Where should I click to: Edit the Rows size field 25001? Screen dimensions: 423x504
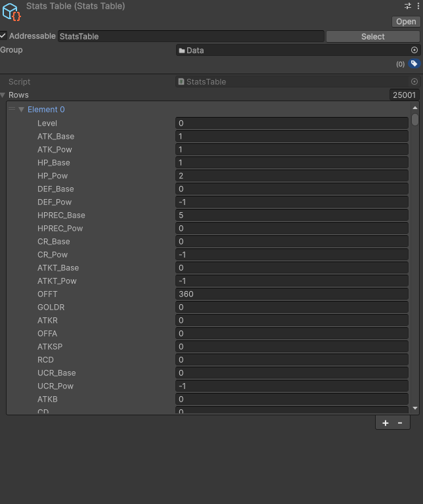405,95
